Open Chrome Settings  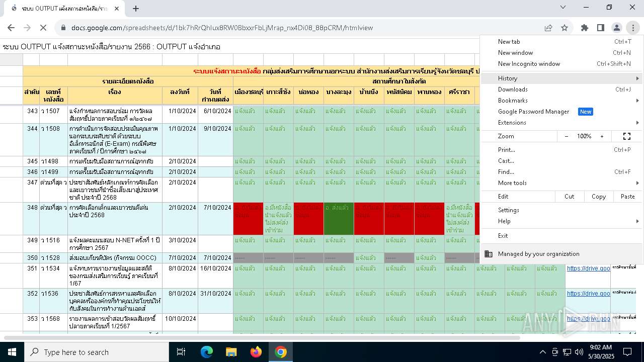click(x=561, y=210)
